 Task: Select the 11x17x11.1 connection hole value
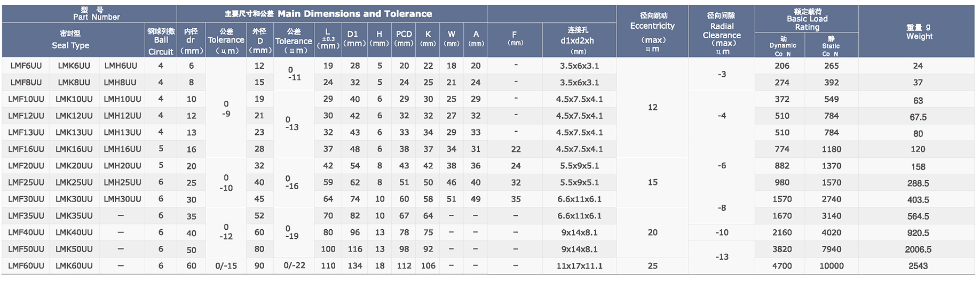coord(579,265)
